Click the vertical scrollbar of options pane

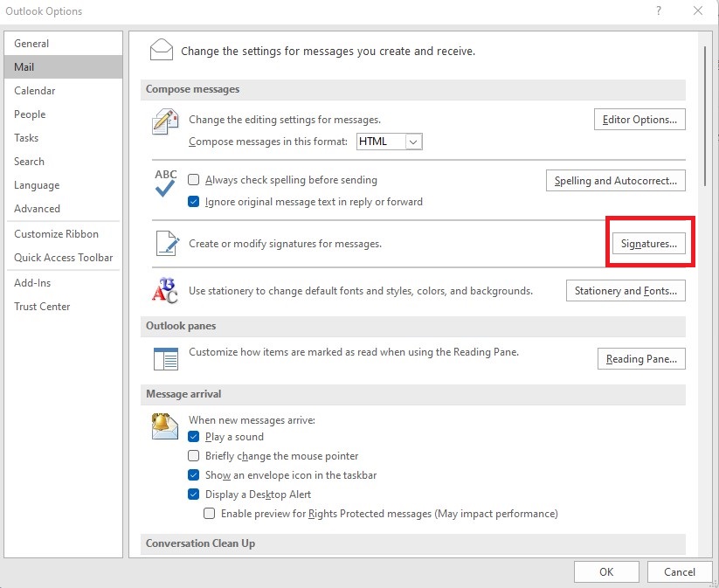pos(705,105)
